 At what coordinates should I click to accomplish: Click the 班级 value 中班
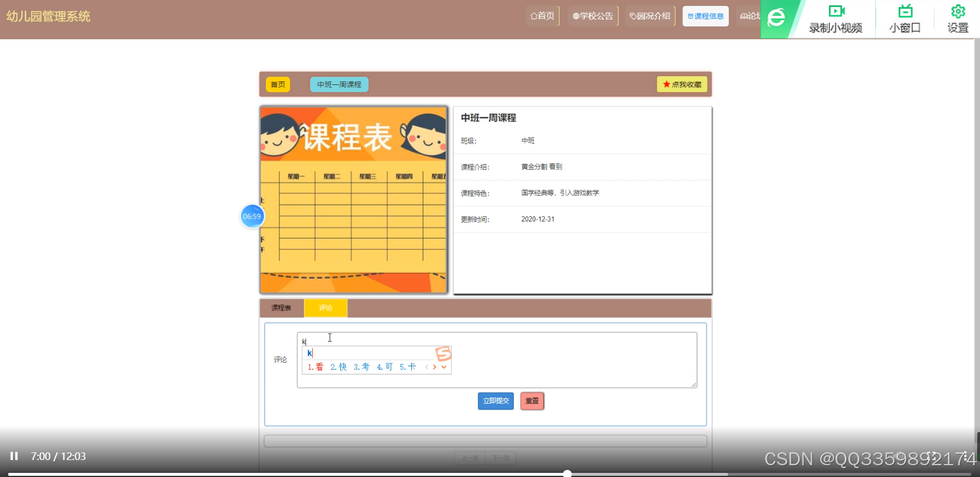click(528, 141)
